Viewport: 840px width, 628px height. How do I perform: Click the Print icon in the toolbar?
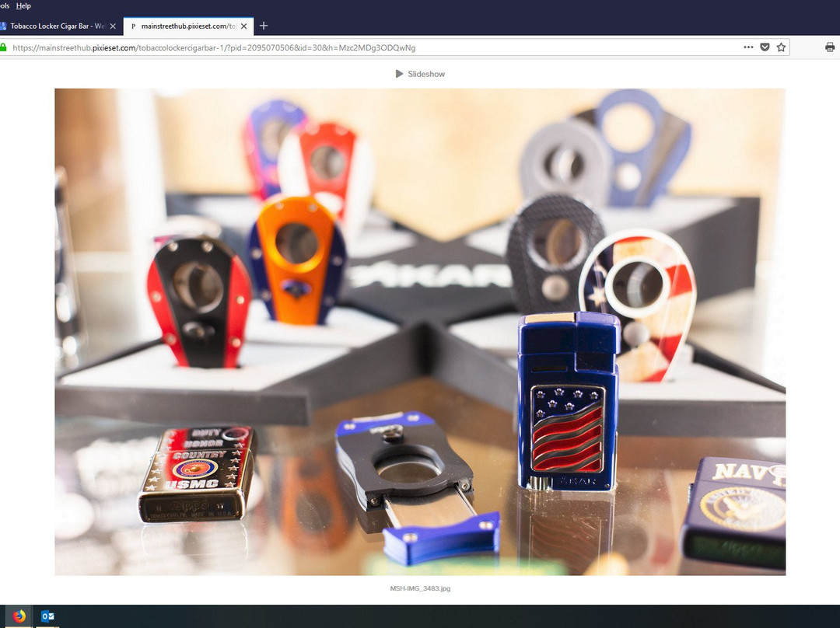(x=830, y=47)
